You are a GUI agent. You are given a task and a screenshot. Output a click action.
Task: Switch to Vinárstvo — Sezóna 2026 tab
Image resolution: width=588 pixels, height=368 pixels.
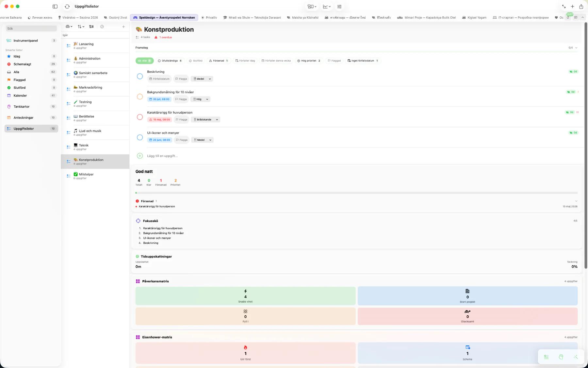(x=78, y=18)
